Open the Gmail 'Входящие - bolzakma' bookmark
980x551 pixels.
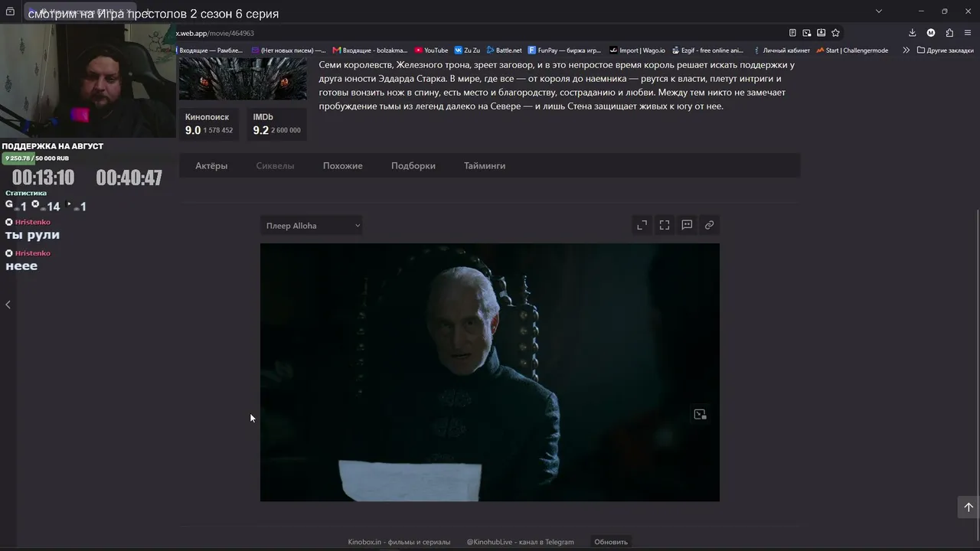pos(370,51)
